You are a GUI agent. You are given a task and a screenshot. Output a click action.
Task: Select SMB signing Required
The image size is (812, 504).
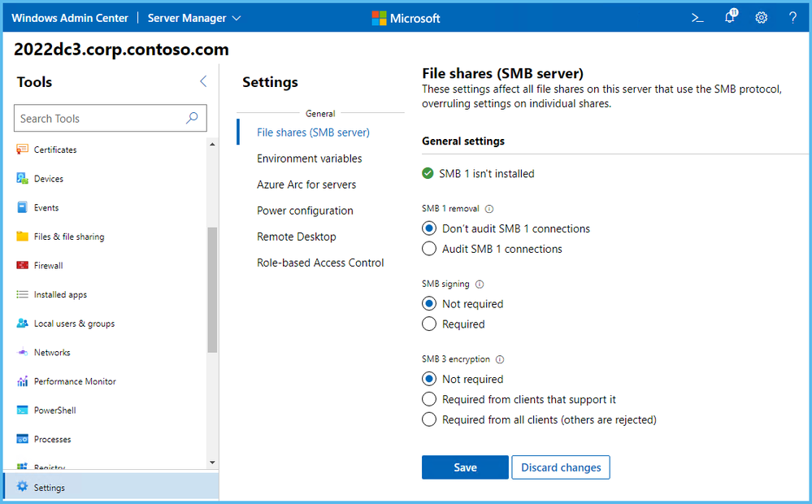429,324
